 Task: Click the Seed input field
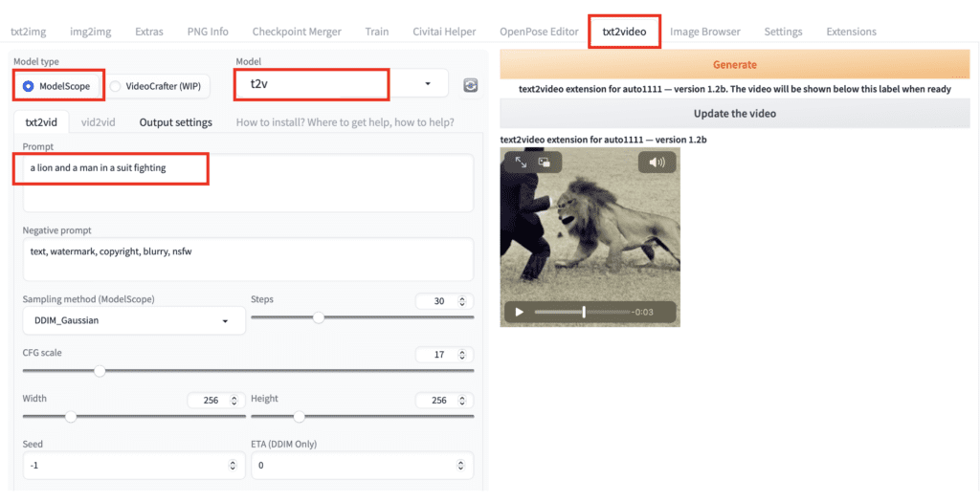pos(134,465)
